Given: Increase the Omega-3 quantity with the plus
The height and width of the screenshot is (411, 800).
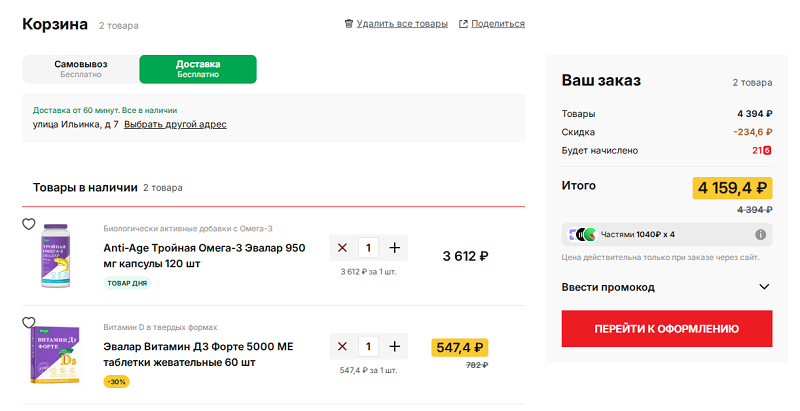Looking at the screenshot, I should 395,248.
